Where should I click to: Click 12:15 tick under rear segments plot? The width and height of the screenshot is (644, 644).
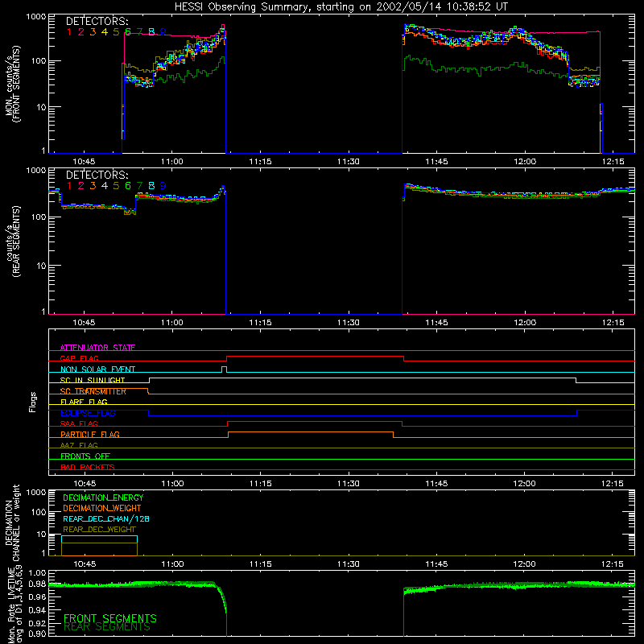point(613,323)
